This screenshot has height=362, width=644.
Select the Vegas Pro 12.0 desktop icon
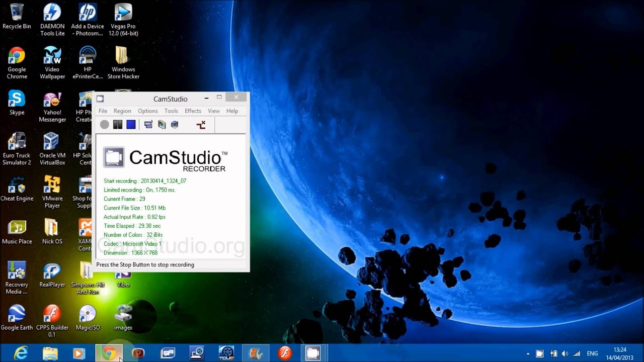pyautogui.click(x=123, y=19)
